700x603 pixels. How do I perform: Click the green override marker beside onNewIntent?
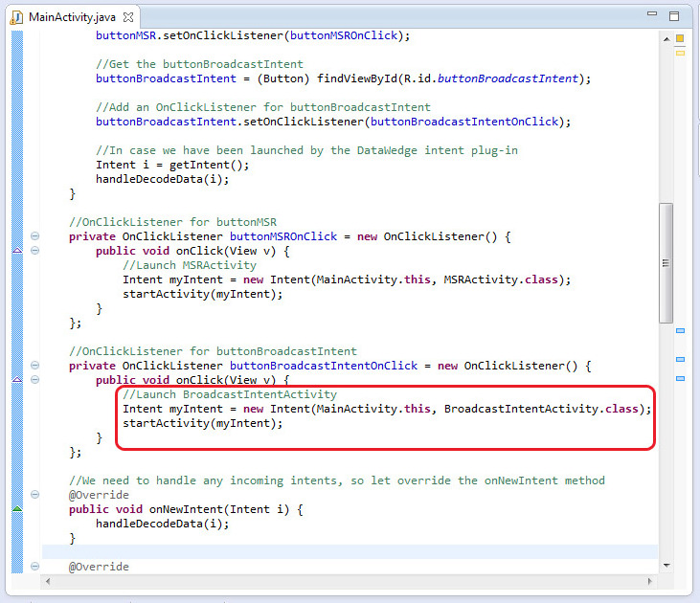coord(16,509)
